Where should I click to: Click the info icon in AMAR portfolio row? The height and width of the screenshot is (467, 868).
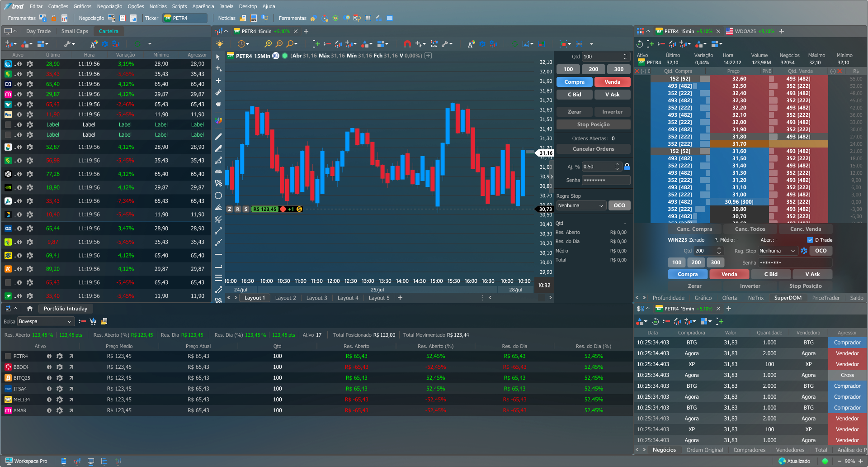point(49,410)
